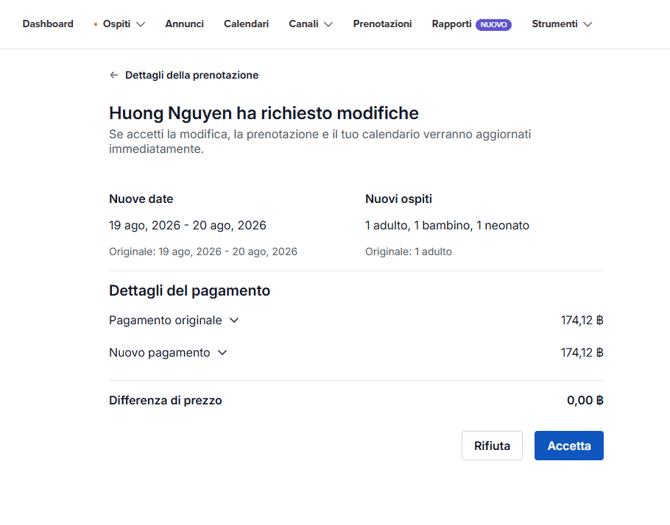The height and width of the screenshot is (525, 670).
Task: Click the Pagamento originale label
Action: (x=167, y=321)
